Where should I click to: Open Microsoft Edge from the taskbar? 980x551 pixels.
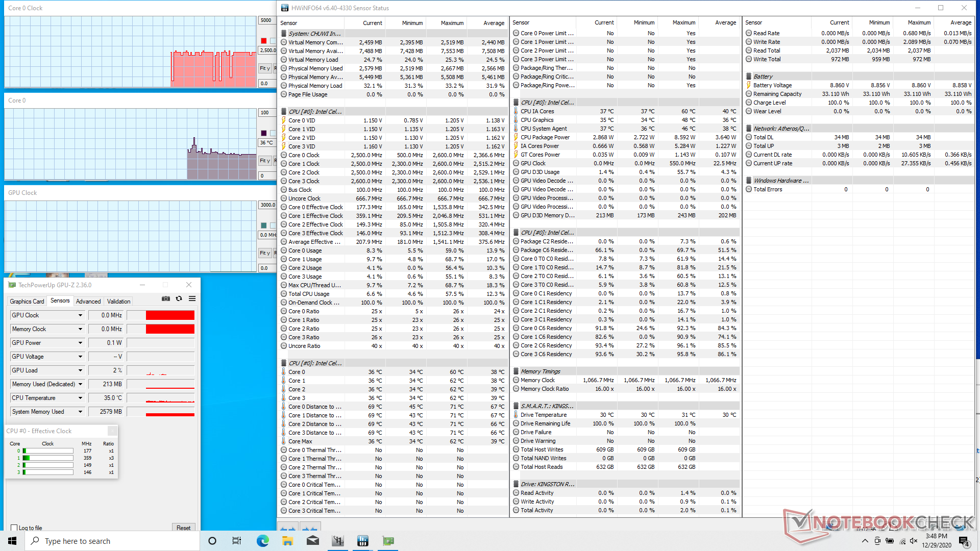[x=263, y=541]
